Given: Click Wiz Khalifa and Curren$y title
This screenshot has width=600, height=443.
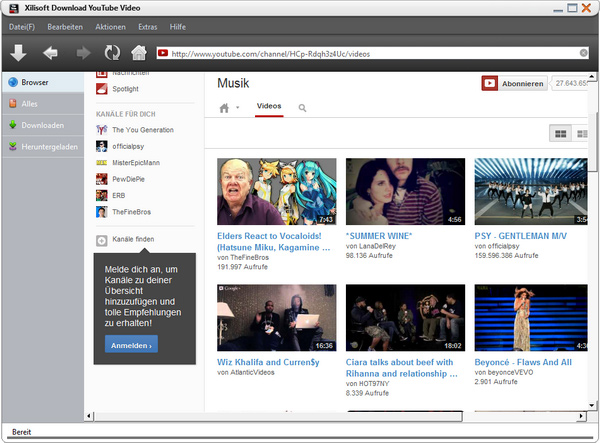Looking at the screenshot, I should 268,362.
